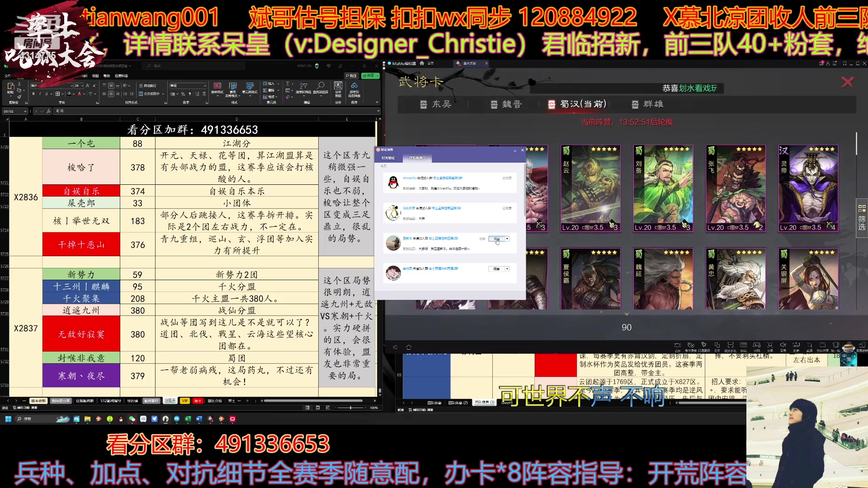This screenshot has height=488, width=868.
Task: Expand the Excel formula bar
Action: (378, 111)
